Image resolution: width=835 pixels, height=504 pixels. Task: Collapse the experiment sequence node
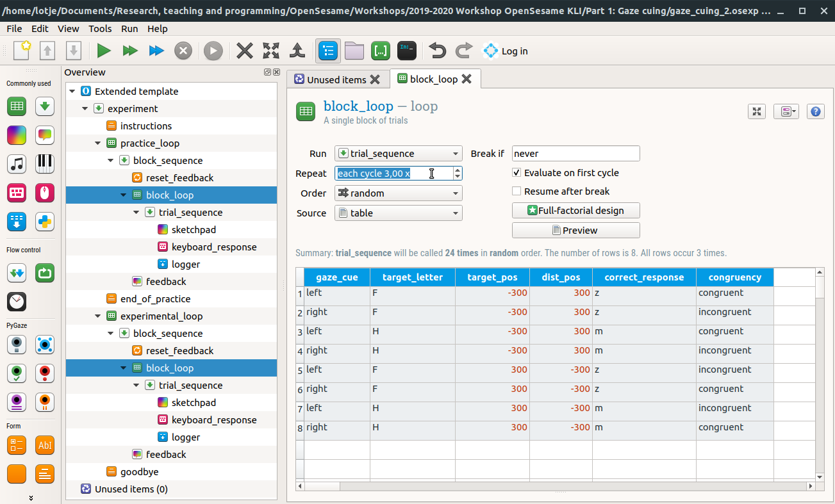tap(85, 109)
